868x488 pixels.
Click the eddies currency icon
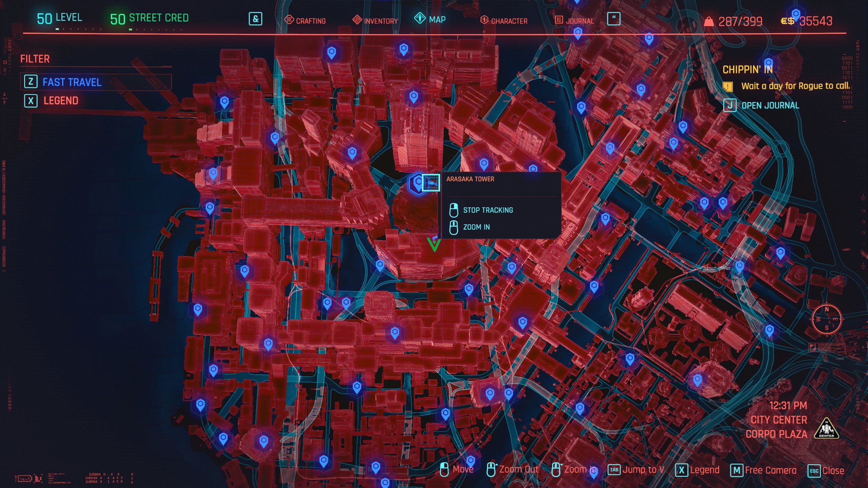point(787,21)
